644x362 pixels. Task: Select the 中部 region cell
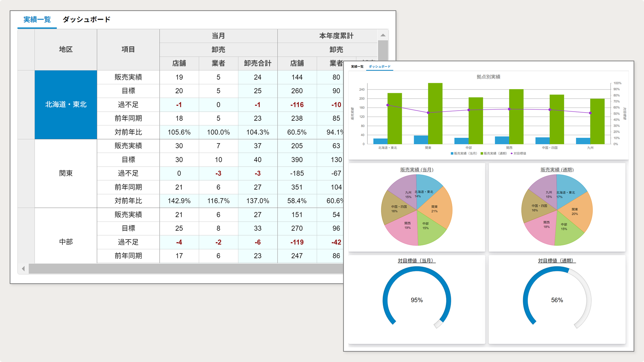[x=66, y=242]
